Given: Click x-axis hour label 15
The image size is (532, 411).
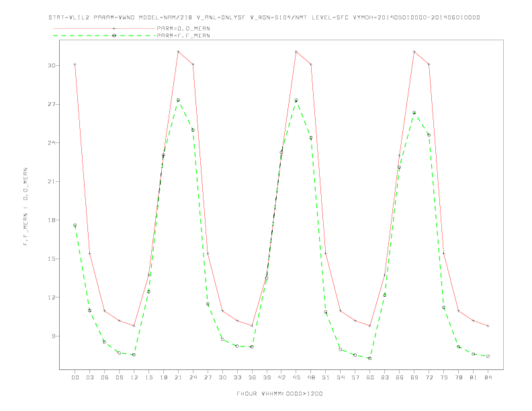Looking at the screenshot, I should pos(148,377).
